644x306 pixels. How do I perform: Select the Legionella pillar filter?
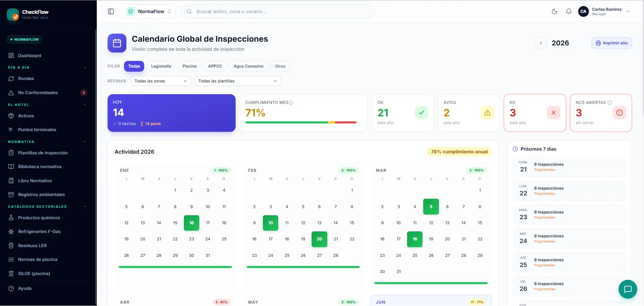(x=161, y=66)
